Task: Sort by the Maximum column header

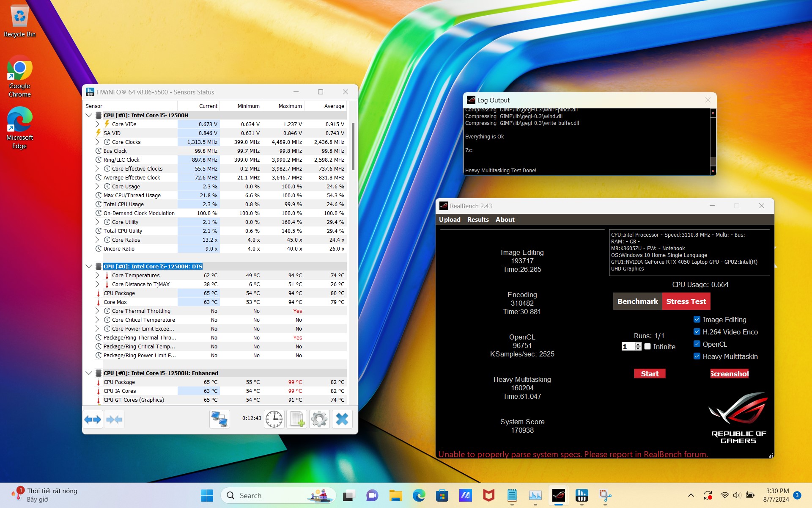Action: point(283,106)
